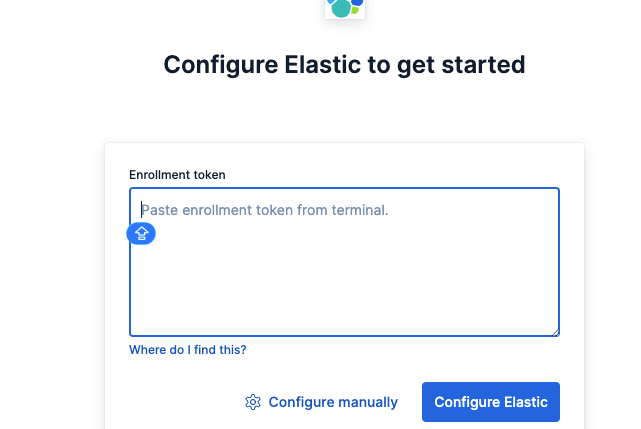Image resolution: width=641 pixels, height=429 pixels.
Task: Click the text area resize handle corner
Action: (x=554, y=331)
